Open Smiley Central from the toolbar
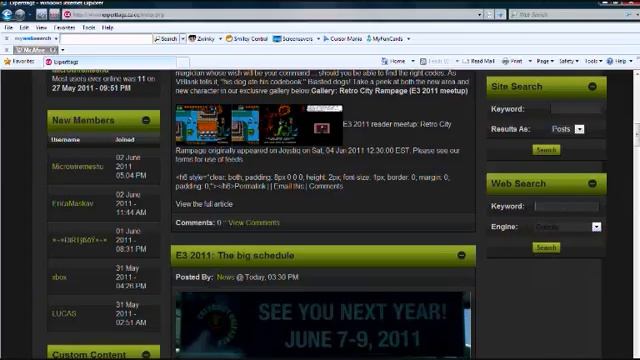Screen dimensions: 640x360 tap(247, 39)
